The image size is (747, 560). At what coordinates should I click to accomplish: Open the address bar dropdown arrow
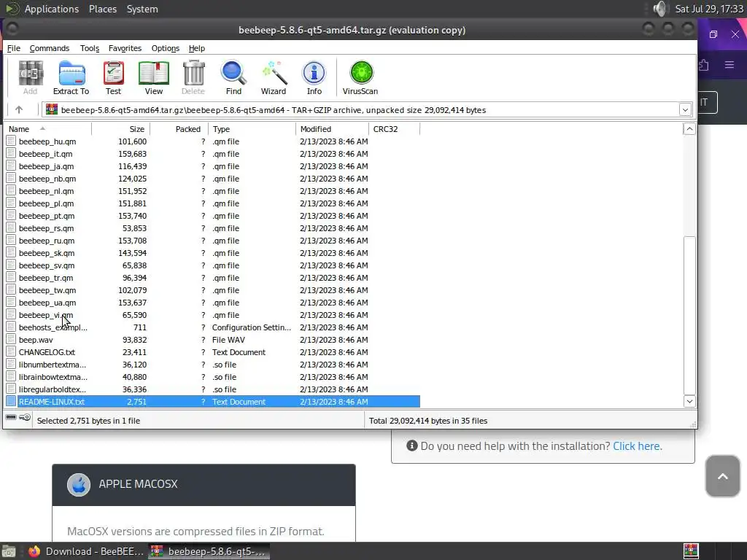pyautogui.click(x=685, y=110)
